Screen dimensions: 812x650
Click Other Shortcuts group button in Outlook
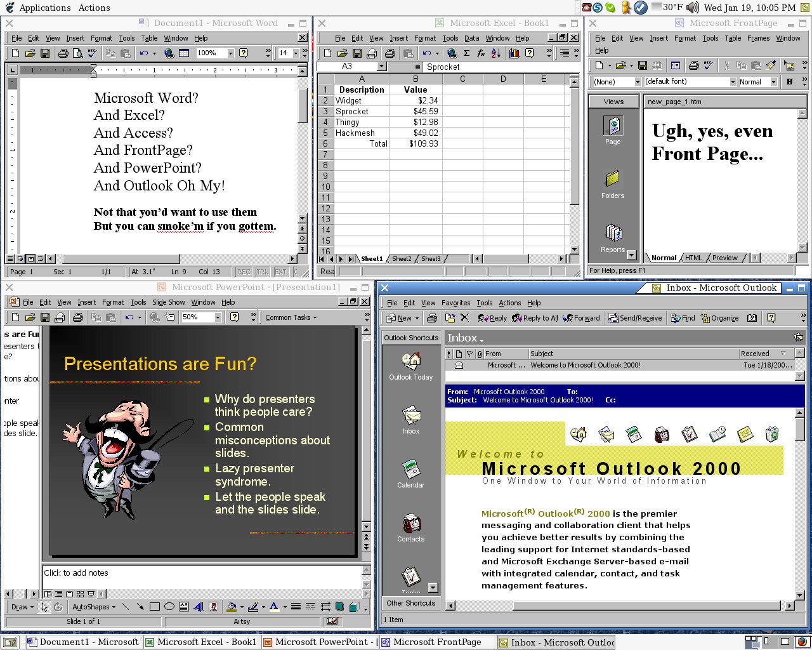(411, 603)
